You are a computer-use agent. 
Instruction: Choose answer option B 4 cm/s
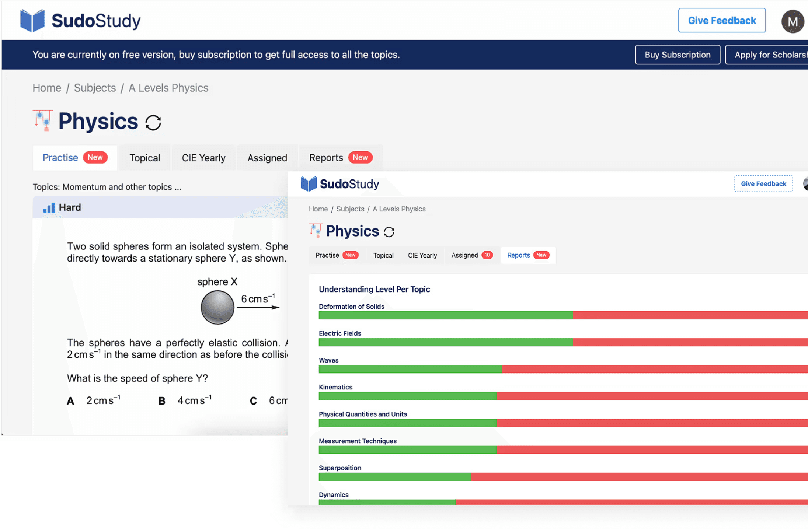pos(185,400)
